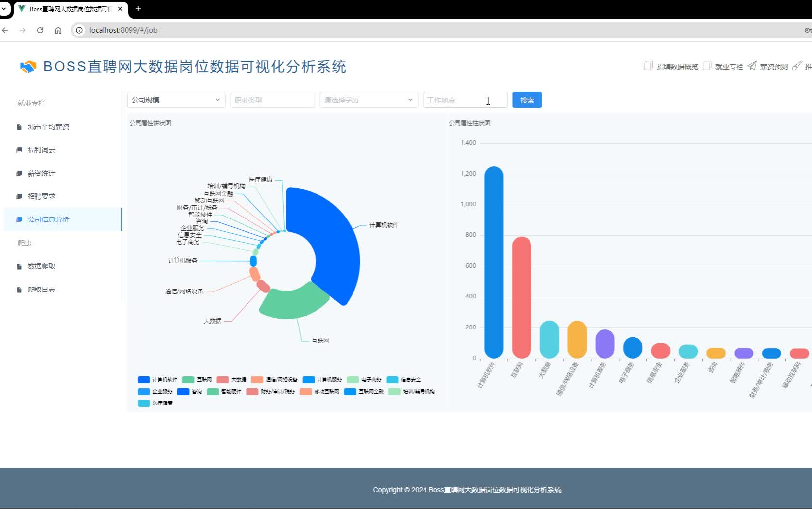
Task: Go to 数据爬取 in sidebar
Action: click(41, 266)
